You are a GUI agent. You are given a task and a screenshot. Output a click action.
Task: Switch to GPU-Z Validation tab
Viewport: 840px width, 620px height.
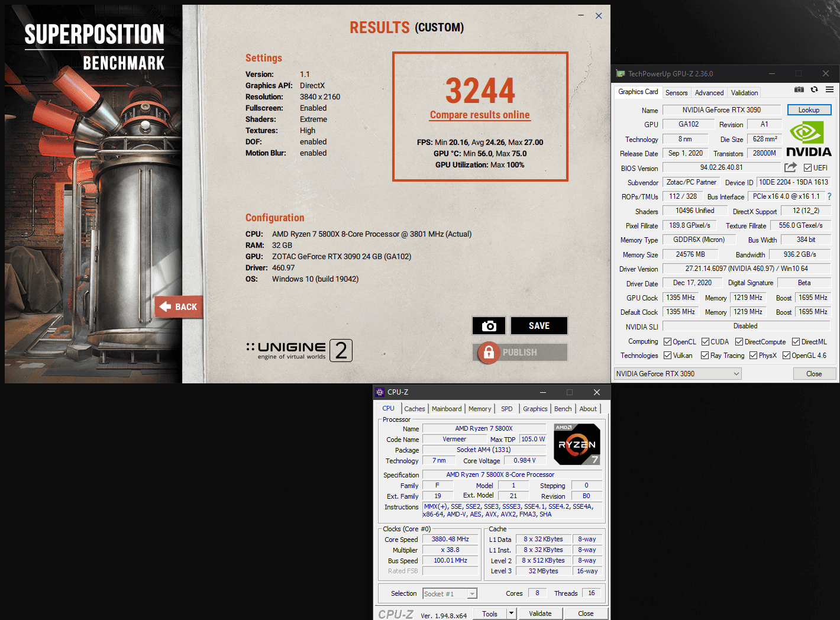pos(744,93)
